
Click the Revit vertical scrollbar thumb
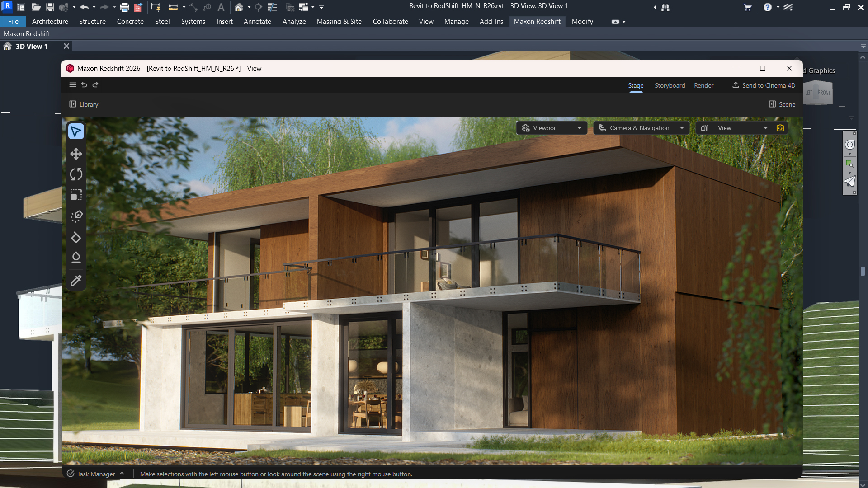(863, 271)
